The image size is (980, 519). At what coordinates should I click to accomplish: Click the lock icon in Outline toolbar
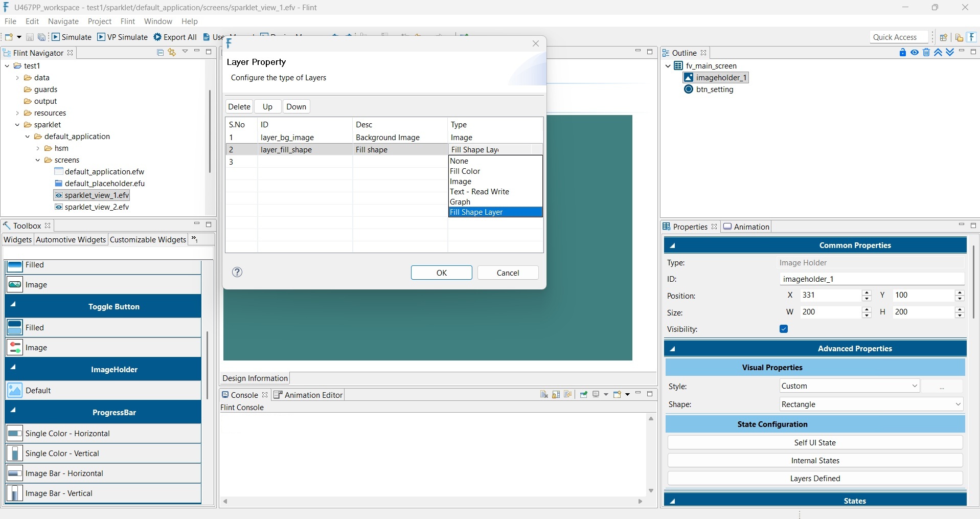coord(902,52)
